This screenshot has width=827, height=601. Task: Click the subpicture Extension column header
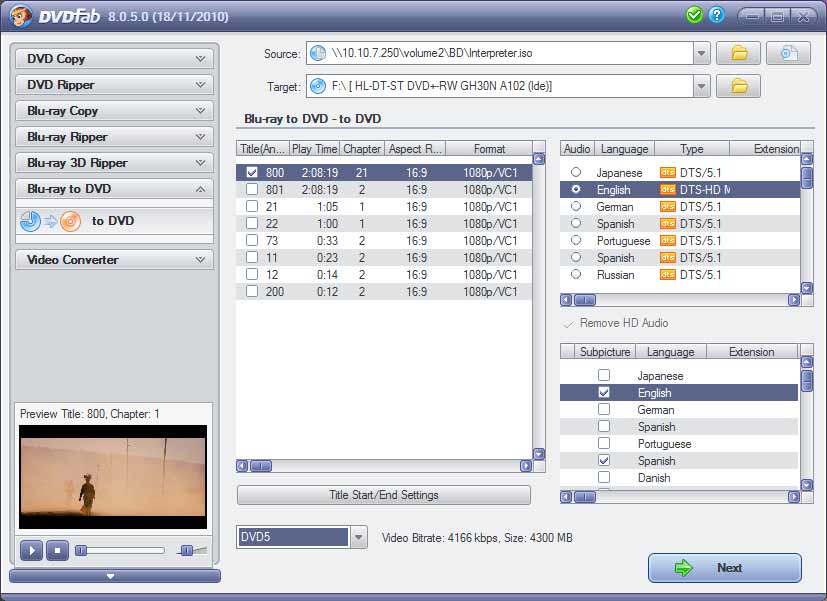coord(752,352)
